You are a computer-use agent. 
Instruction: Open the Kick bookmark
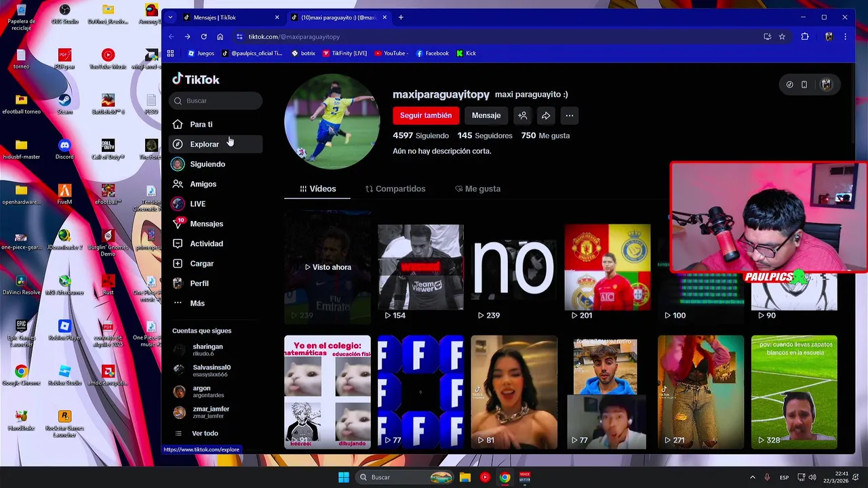[x=467, y=53]
